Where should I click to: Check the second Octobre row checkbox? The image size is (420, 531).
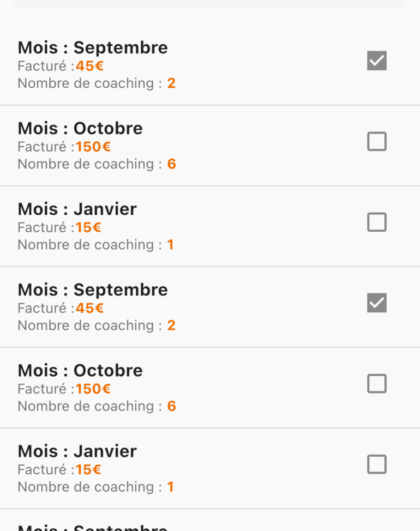(x=377, y=383)
